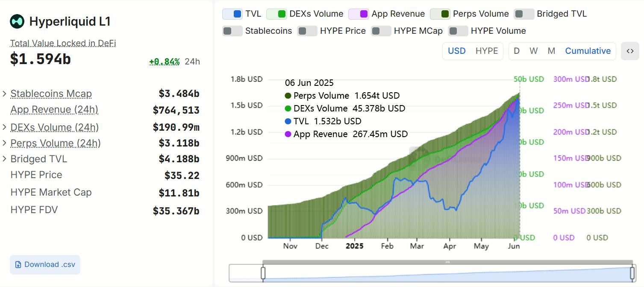Click the HYPE FDV label
Screen dimensions: 644x287
(x=34, y=210)
